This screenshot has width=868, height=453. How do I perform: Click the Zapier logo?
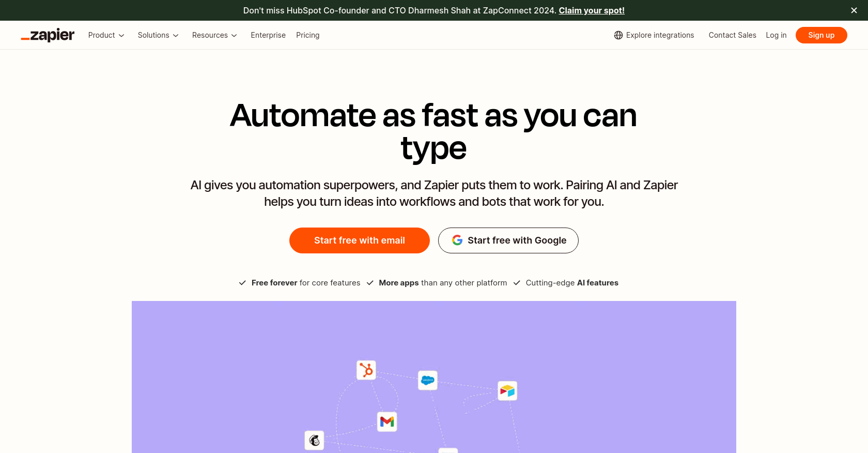[48, 35]
